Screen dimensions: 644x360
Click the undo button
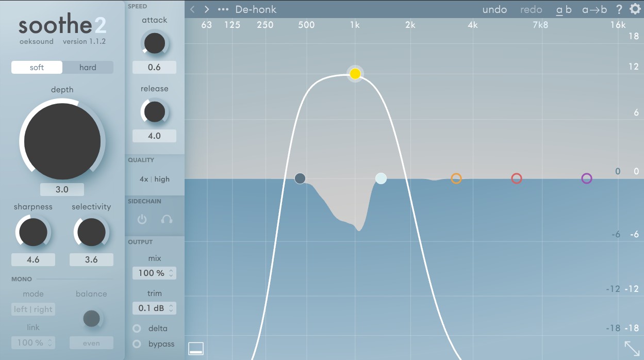[x=494, y=9]
